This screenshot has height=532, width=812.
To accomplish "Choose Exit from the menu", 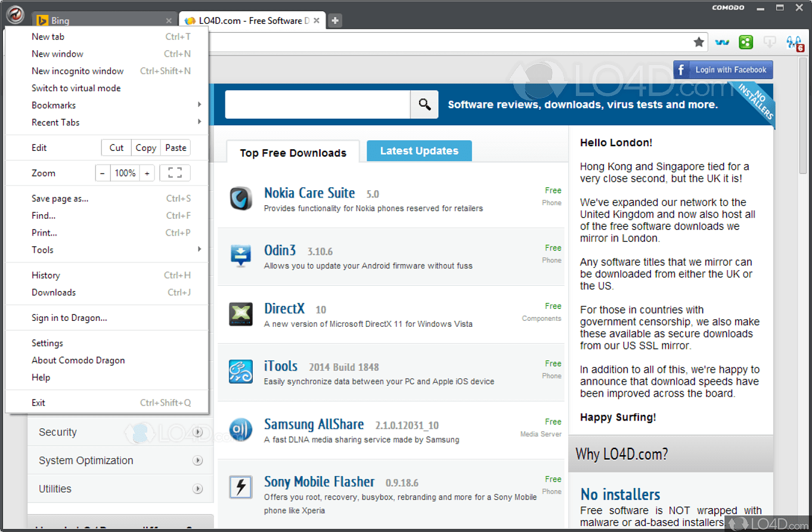I will click(107, 403).
